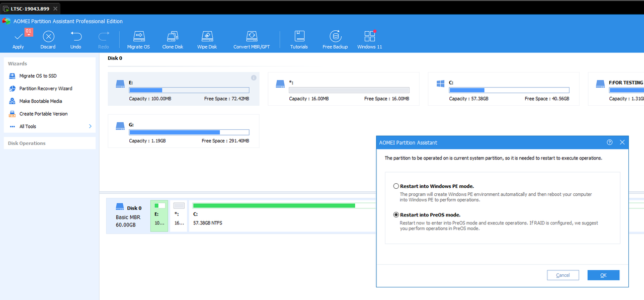The image size is (644, 300).
Task: Click the Cancel button in dialog
Action: point(563,275)
